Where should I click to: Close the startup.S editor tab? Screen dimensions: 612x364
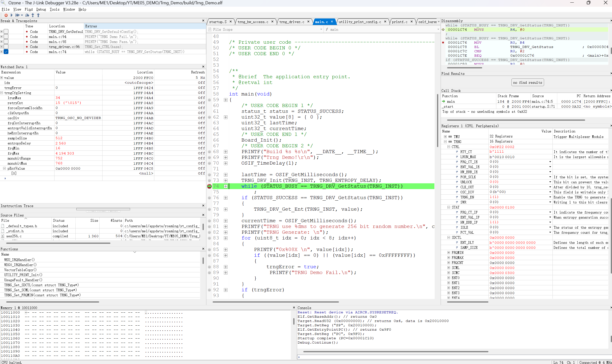click(231, 22)
